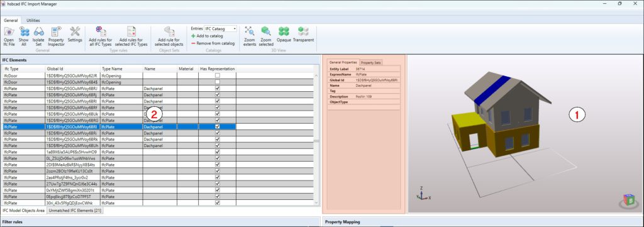Sort by Ifc Type column header
The image size is (644, 227).
coord(24,69)
